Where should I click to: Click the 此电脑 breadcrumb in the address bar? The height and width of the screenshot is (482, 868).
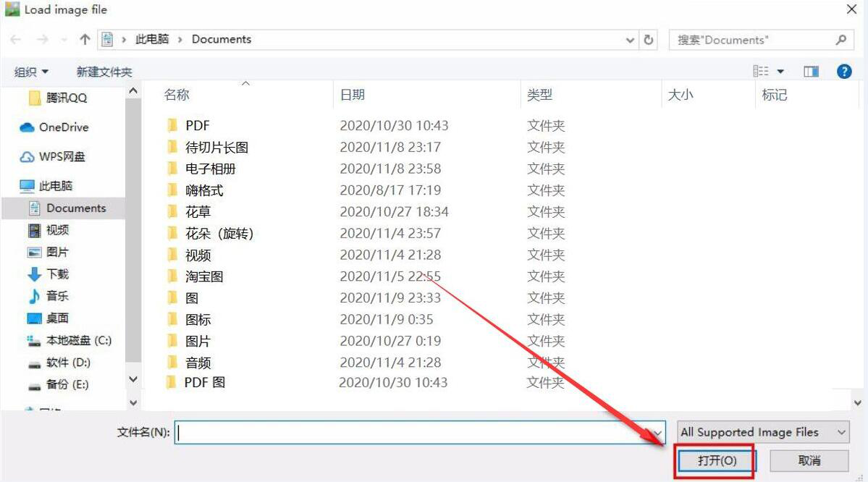[x=152, y=39]
